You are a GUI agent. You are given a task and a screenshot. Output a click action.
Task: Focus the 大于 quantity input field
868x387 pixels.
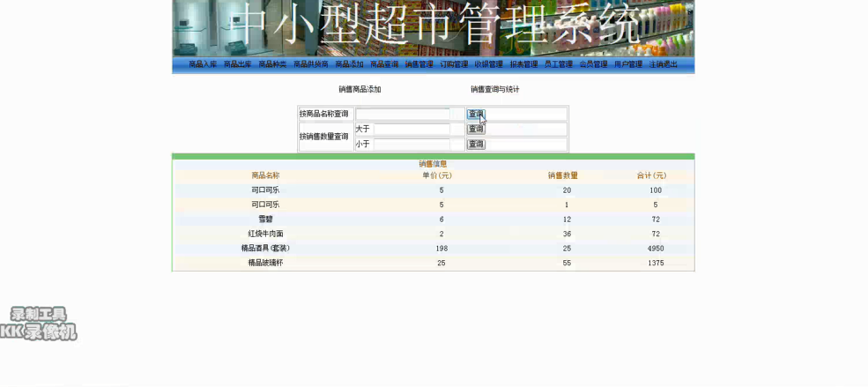412,129
